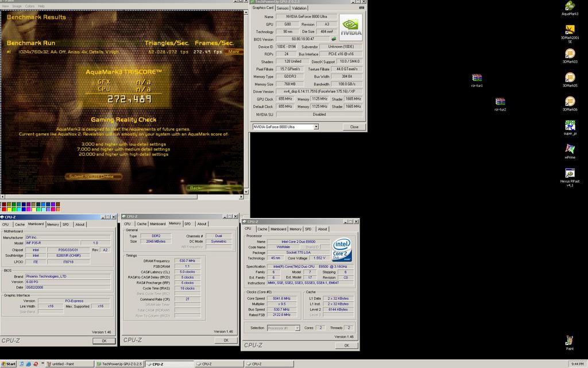
Task: Switch to the Validation tab in GPU-Z
Action: tap(299, 8)
